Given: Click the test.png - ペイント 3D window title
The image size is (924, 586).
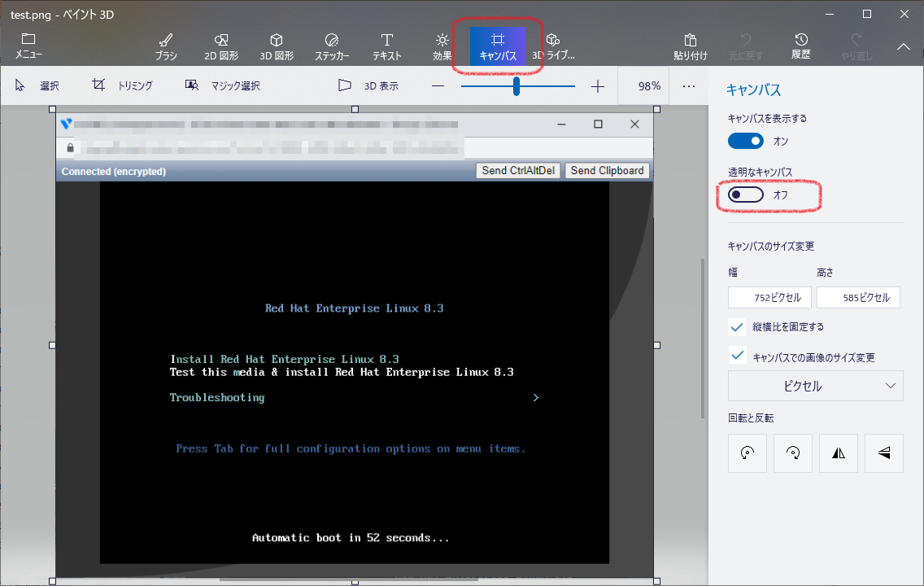Looking at the screenshot, I should [x=62, y=14].
